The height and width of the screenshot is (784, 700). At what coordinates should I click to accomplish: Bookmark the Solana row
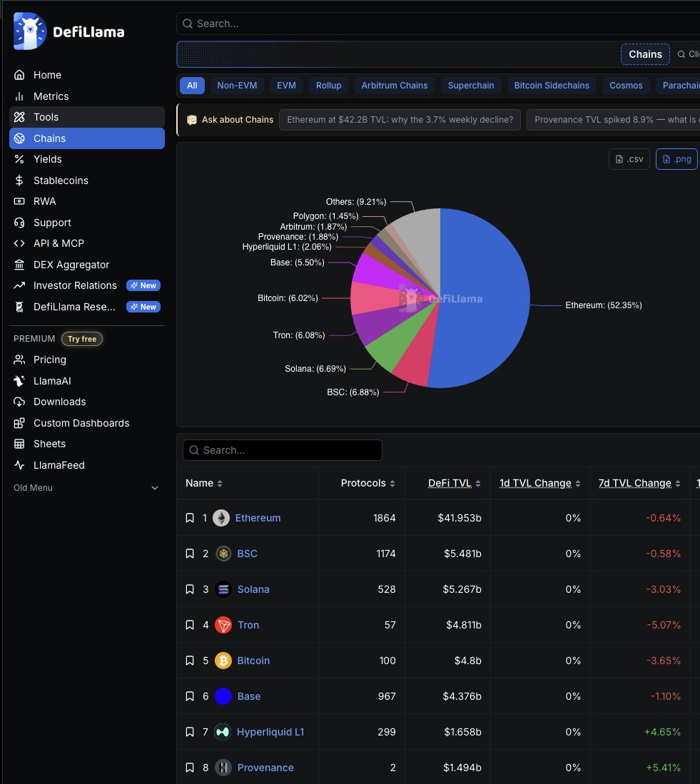click(190, 589)
